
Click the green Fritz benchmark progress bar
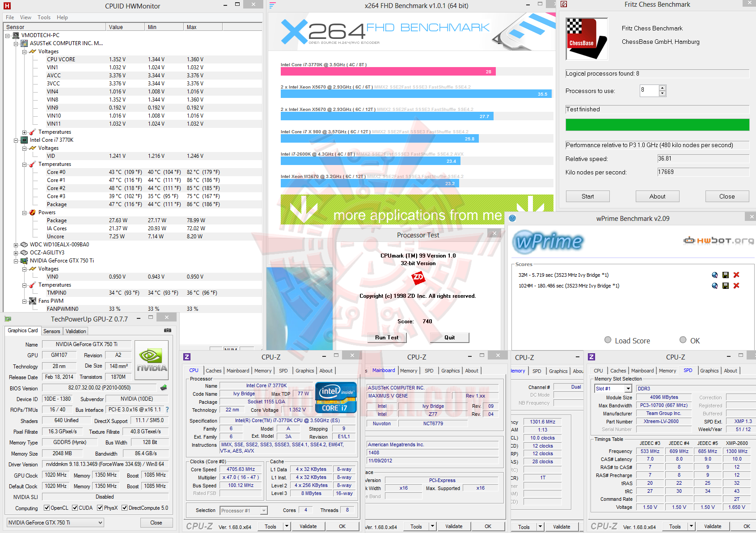(657, 125)
